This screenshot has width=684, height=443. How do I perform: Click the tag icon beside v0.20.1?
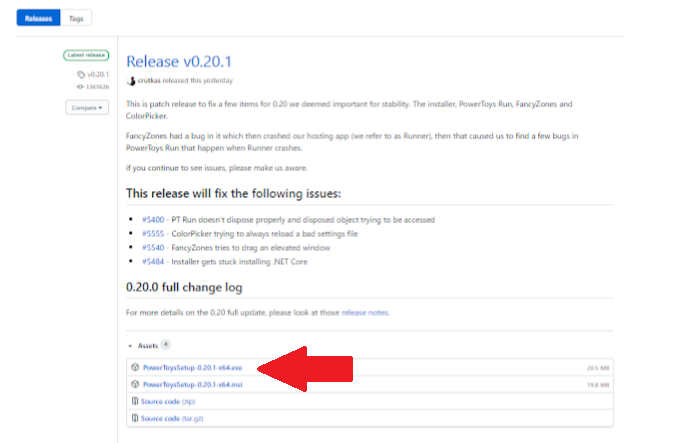tap(81, 75)
